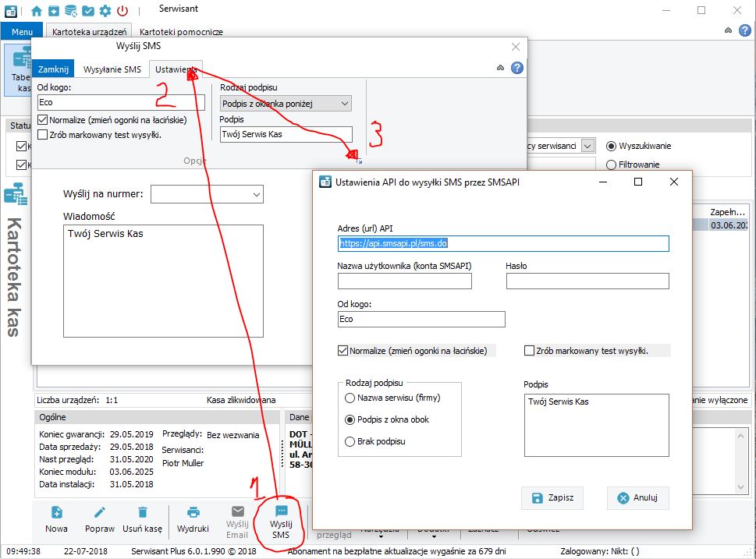Open settings gear in quick toolbar
The image size is (756, 559).
105,11
